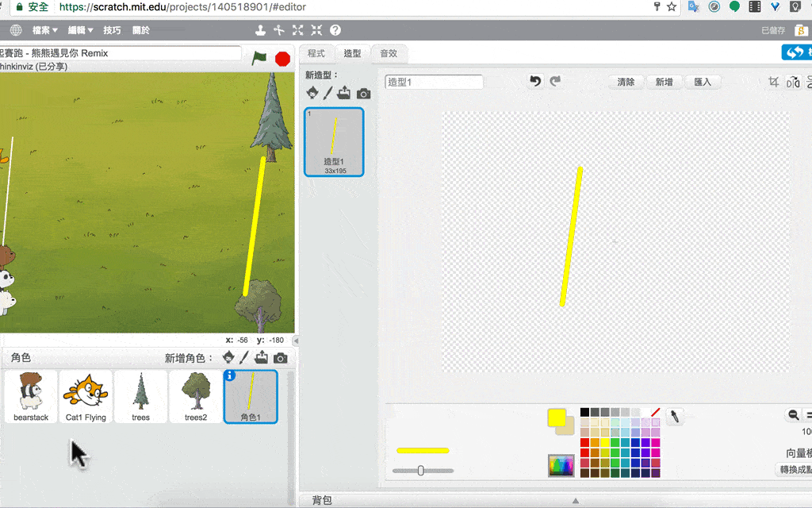Edit the costume name field
This screenshot has height=508, width=812.
coord(434,82)
